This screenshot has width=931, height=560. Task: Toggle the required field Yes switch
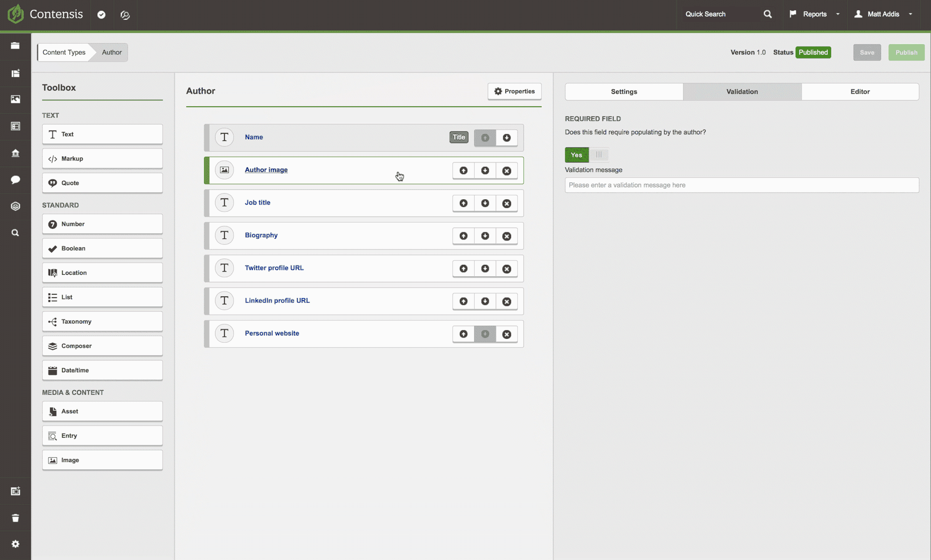pos(587,155)
